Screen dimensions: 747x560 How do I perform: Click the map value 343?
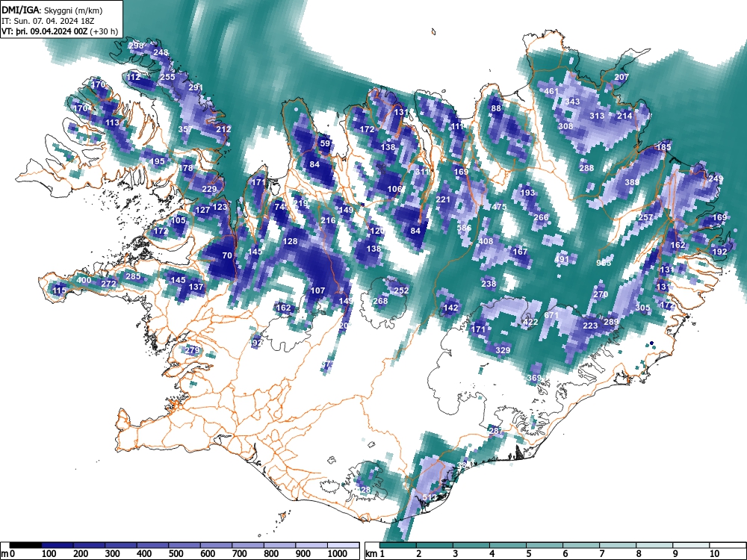tap(572, 102)
